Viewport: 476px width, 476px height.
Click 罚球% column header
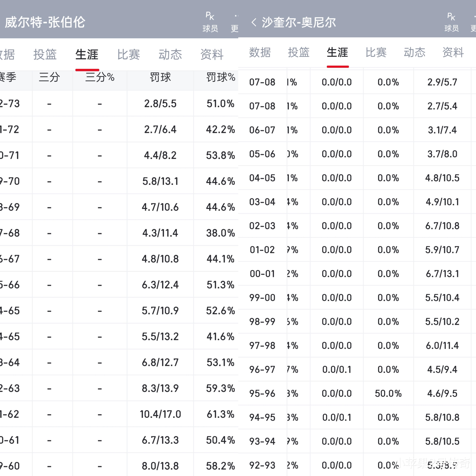click(x=220, y=77)
